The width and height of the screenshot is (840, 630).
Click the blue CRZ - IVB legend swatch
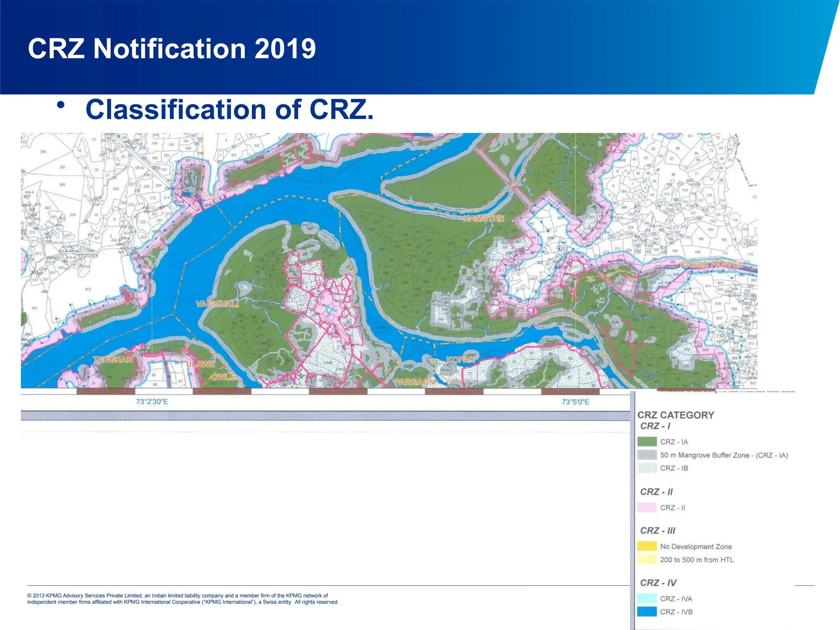647,612
